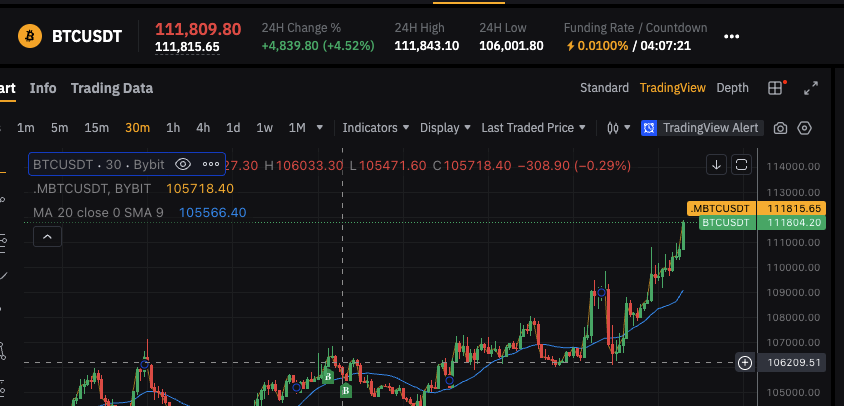The width and height of the screenshot is (844, 406).
Task: Click the BTCUSDT · 30 · Bybit legend title
Action: (99, 164)
